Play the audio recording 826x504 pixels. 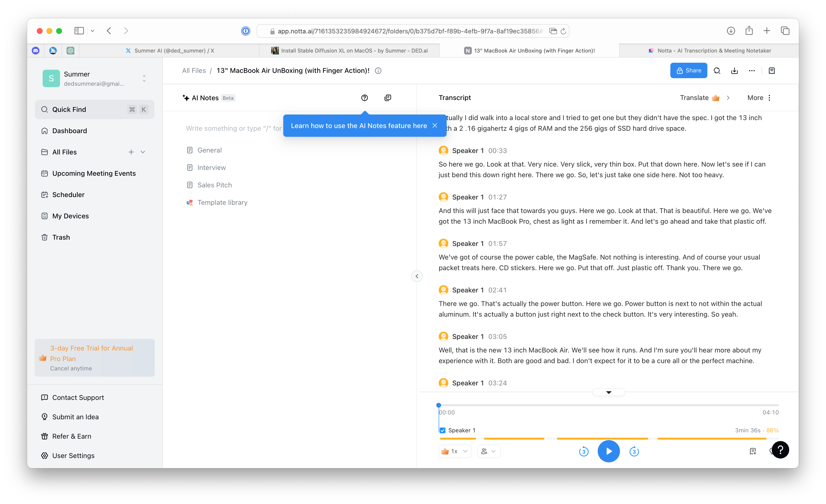608,451
